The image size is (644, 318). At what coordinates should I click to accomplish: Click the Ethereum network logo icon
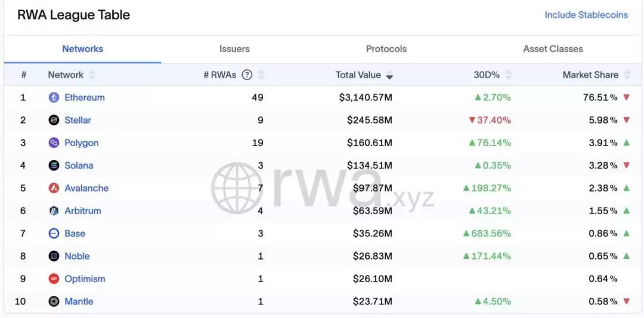[54, 97]
